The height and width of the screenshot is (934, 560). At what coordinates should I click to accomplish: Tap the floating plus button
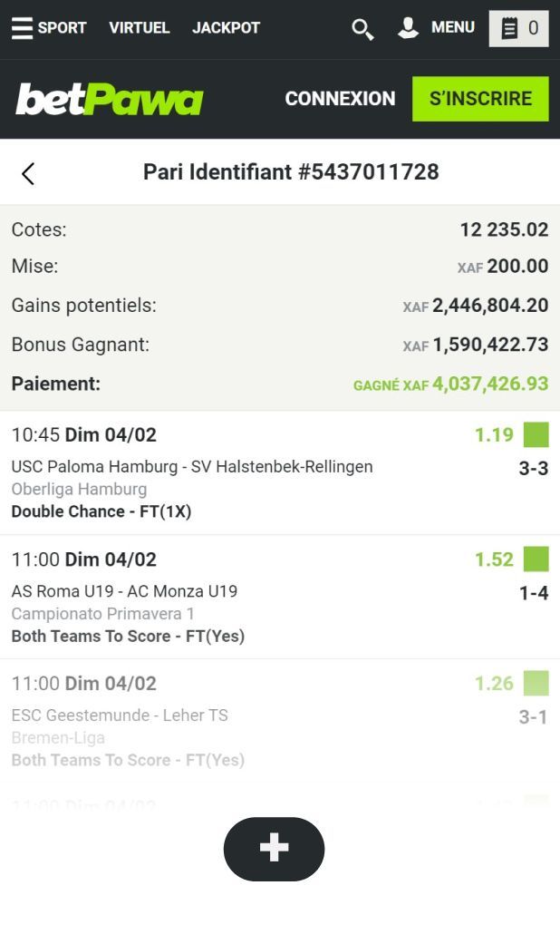274,849
